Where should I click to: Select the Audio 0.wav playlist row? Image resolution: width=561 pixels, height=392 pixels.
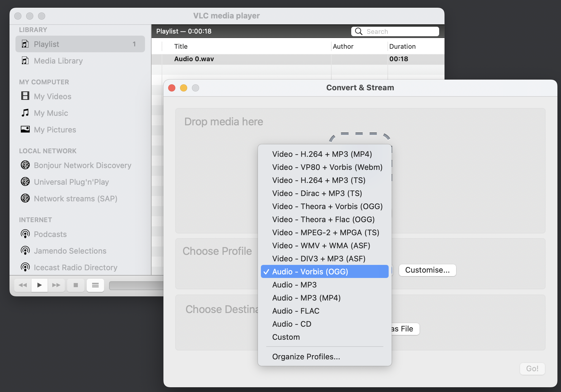(x=298, y=59)
